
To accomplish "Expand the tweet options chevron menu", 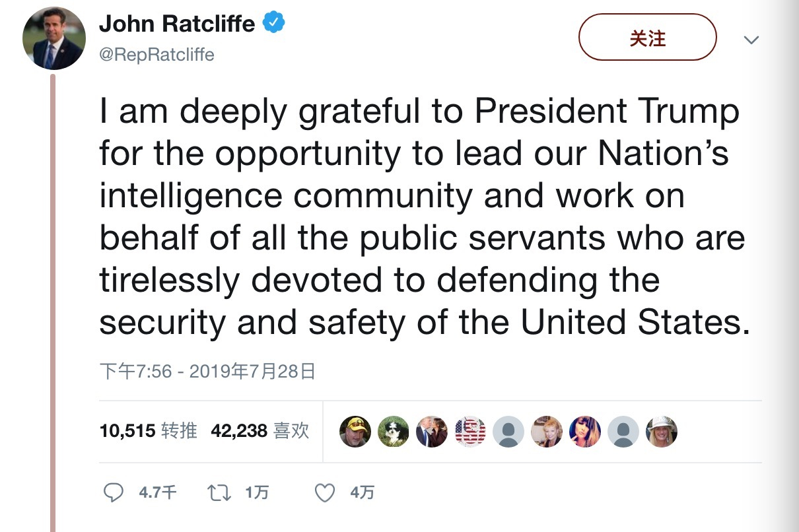I will click(x=751, y=40).
